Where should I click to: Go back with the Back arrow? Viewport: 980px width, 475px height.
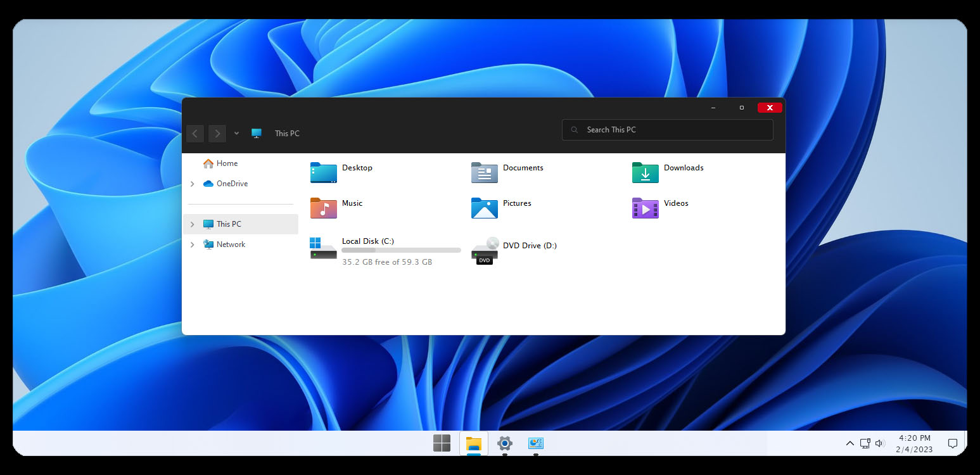click(195, 134)
